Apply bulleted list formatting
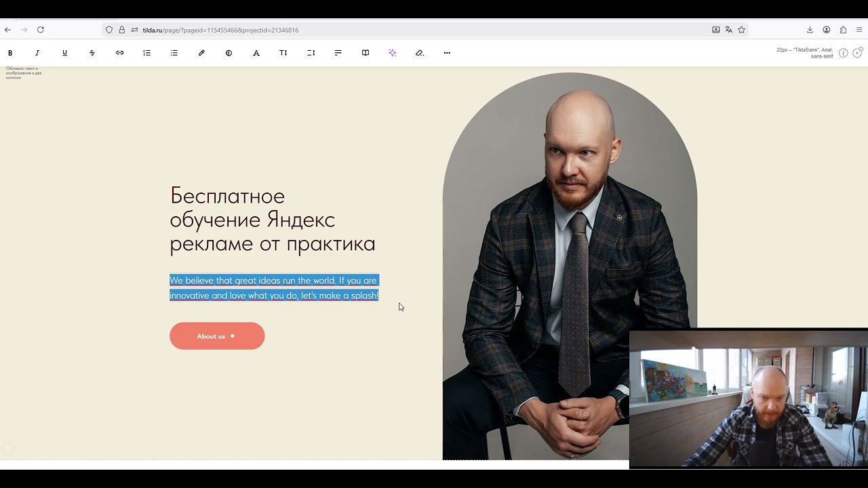The width and height of the screenshot is (868, 488). click(174, 53)
